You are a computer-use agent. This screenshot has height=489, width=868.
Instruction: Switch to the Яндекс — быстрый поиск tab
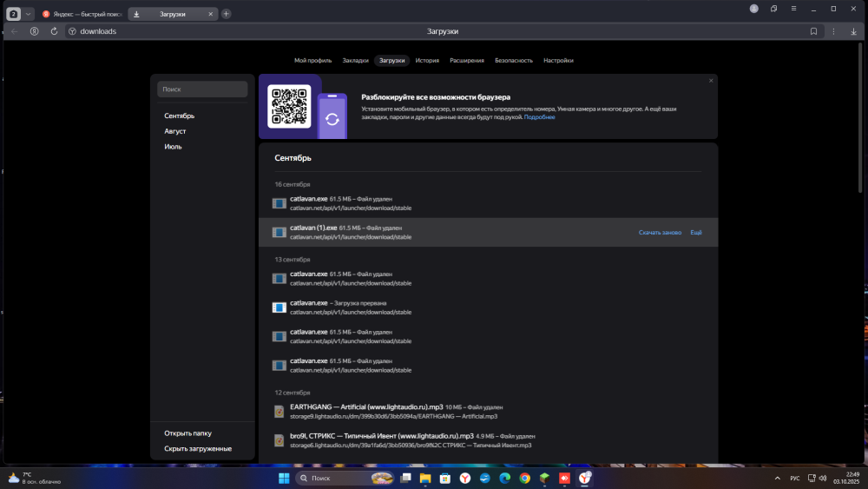82,14
